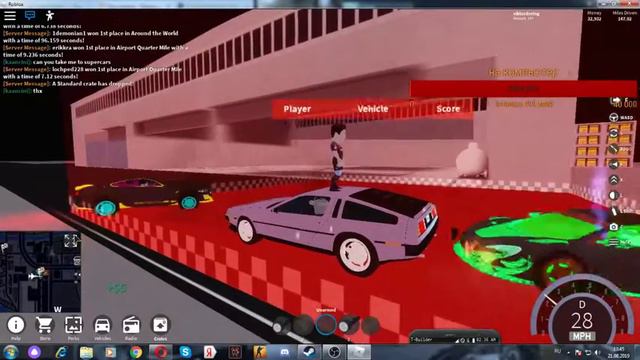Click the Money counter value
The height and width of the screenshot is (360, 640).
[594, 19]
